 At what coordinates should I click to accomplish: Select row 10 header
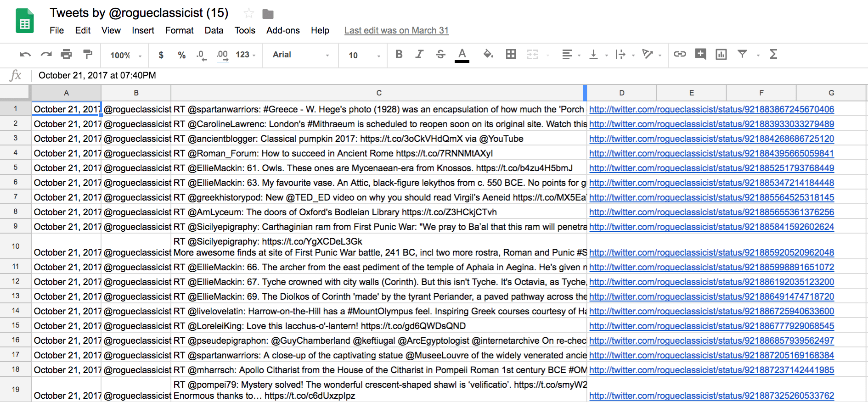point(16,246)
